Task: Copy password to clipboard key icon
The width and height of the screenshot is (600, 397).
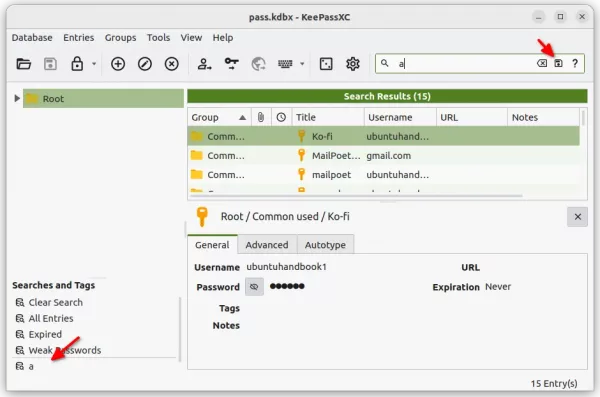Action: pos(232,64)
